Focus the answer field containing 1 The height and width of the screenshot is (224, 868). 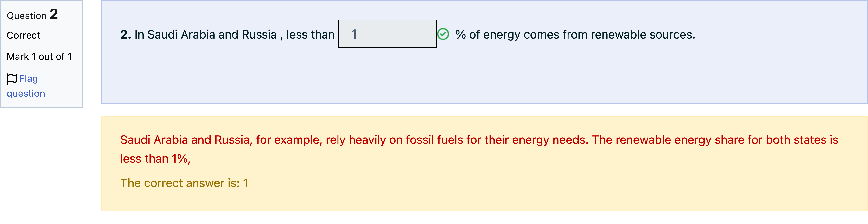point(388,34)
